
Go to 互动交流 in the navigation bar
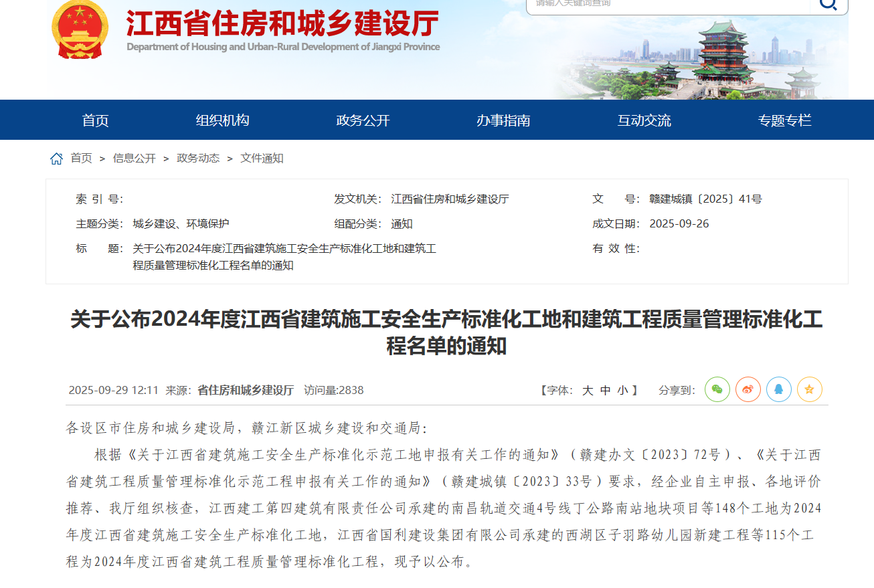point(644,120)
